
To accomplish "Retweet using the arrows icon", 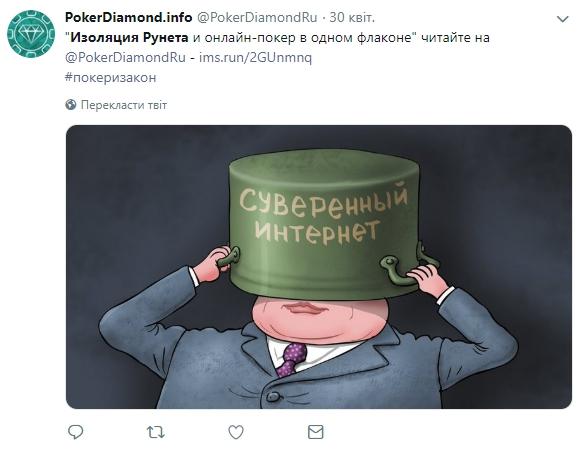I will pos(156,432).
